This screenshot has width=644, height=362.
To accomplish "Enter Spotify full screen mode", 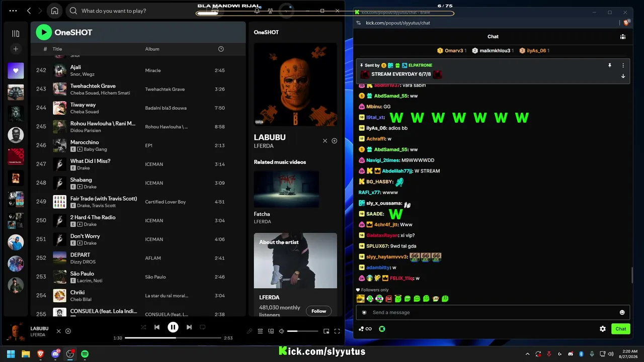I will point(337,331).
